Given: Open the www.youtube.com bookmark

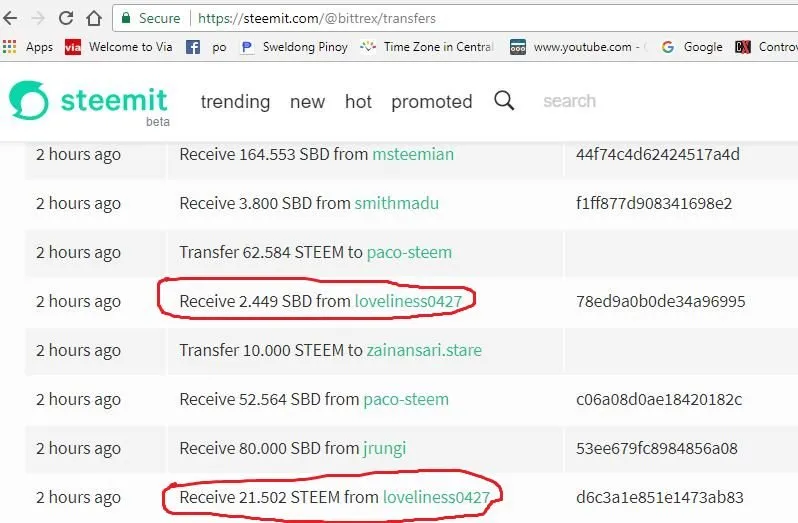Looking at the screenshot, I should (x=578, y=47).
